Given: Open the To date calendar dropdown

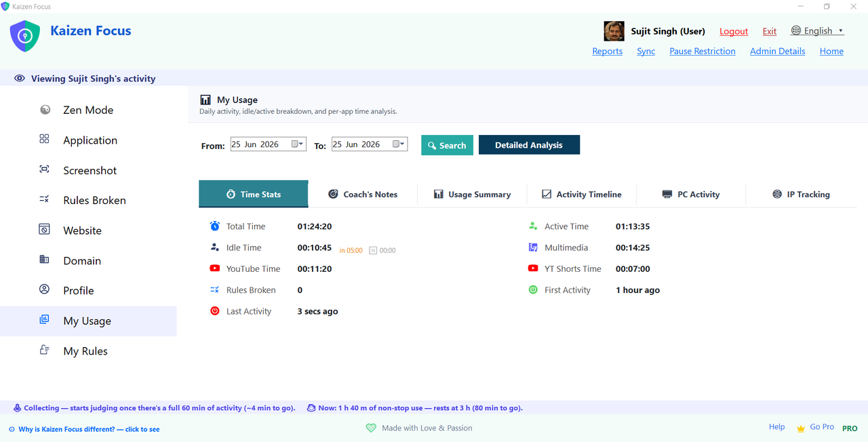Looking at the screenshot, I should pyautogui.click(x=399, y=144).
